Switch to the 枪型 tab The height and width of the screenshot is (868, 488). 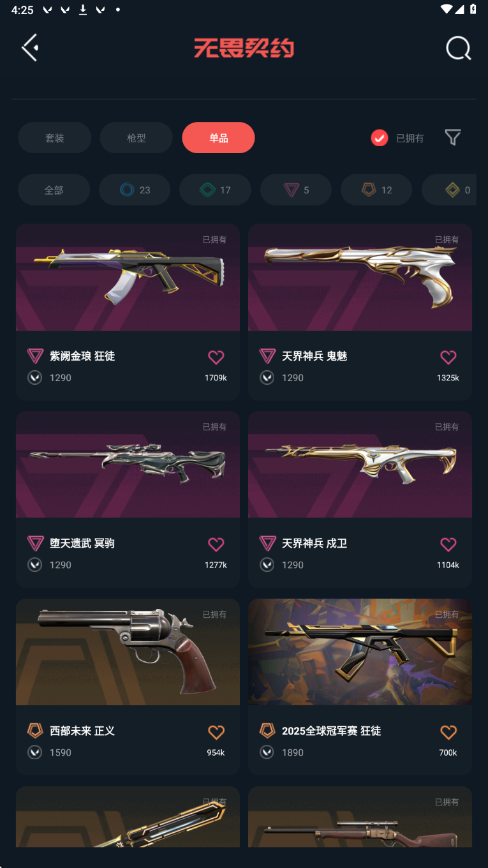tap(136, 138)
